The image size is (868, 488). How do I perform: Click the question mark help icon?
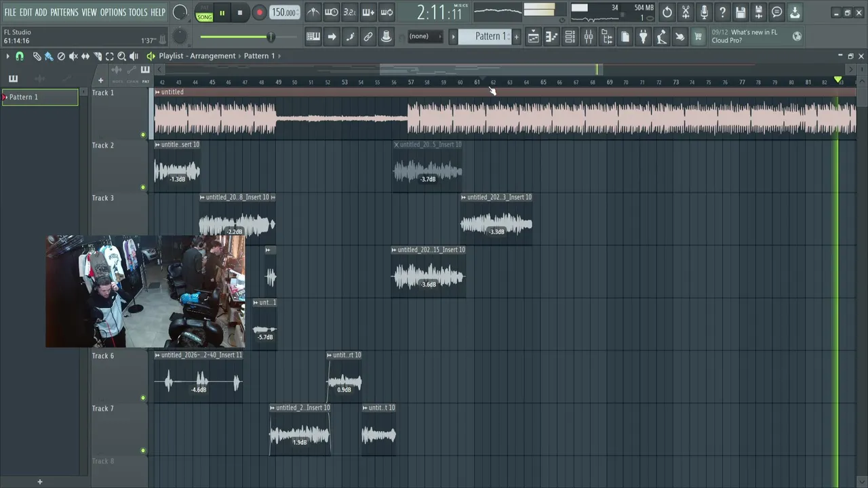tap(722, 12)
